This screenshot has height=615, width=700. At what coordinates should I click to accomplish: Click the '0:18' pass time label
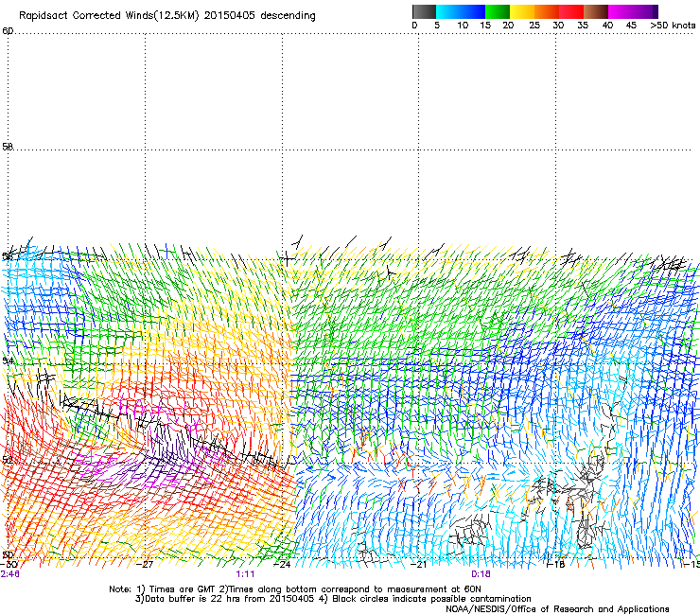point(481,574)
